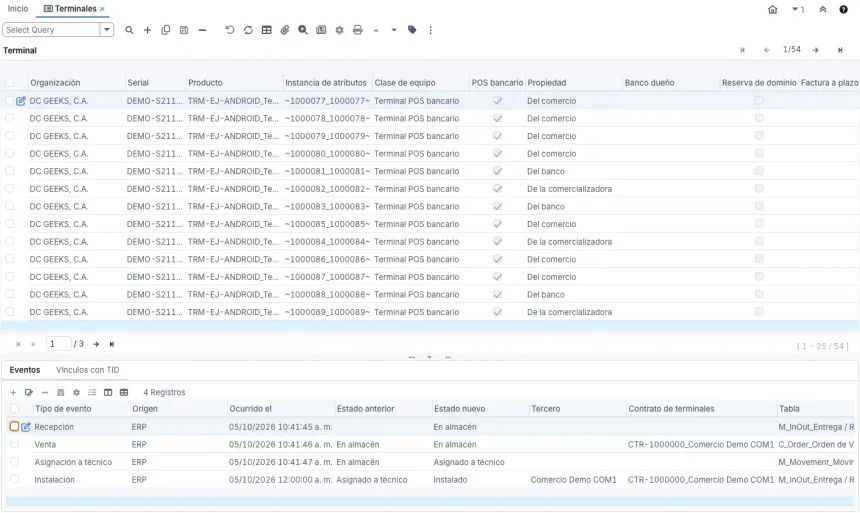Image resolution: width=860 pixels, height=513 pixels.
Task: Open the report icon in the main toolbar
Action: click(321, 30)
